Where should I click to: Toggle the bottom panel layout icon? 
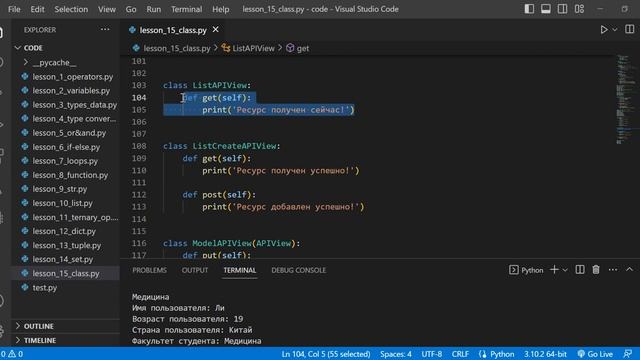point(546,9)
